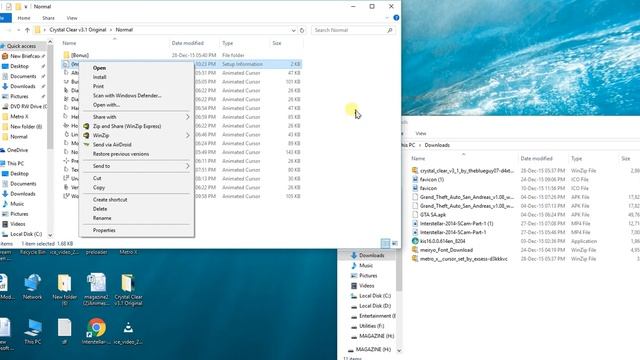The image size is (640, 360).
Task: Choose Zip and Share (WinZip Express)
Action: [127, 127]
